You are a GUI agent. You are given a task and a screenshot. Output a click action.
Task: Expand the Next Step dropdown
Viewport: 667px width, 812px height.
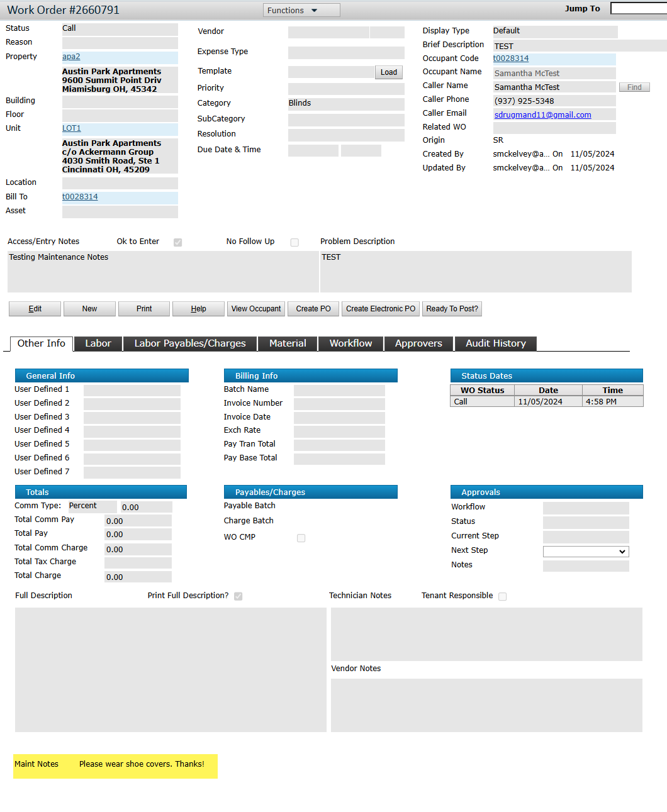[585, 552]
